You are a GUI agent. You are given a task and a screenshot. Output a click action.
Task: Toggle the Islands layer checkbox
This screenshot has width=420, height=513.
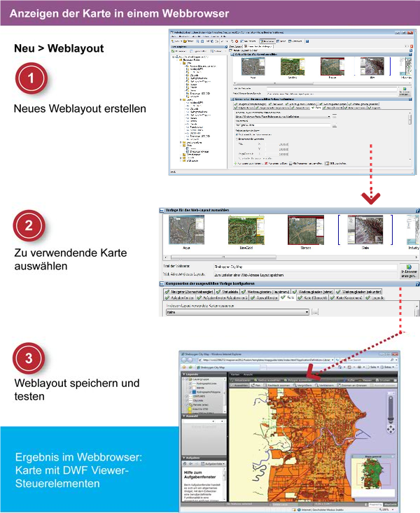tap(190, 388)
